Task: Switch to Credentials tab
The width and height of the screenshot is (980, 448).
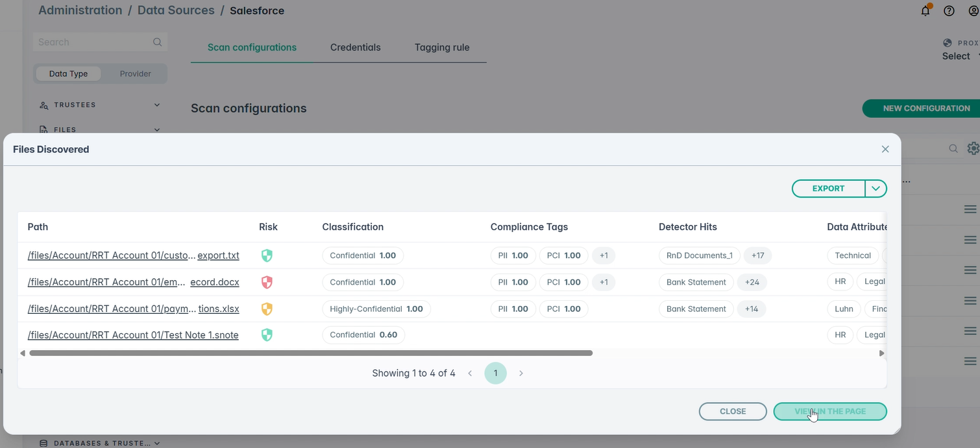Action: pyautogui.click(x=356, y=47)
